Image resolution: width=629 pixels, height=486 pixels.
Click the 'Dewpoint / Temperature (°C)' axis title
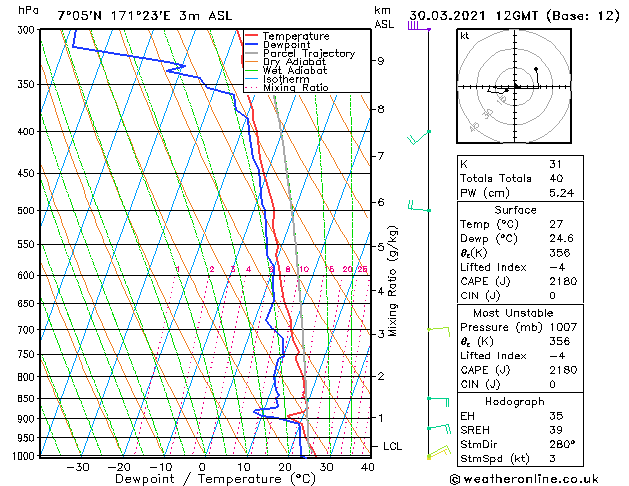click(x=215, y=479)
